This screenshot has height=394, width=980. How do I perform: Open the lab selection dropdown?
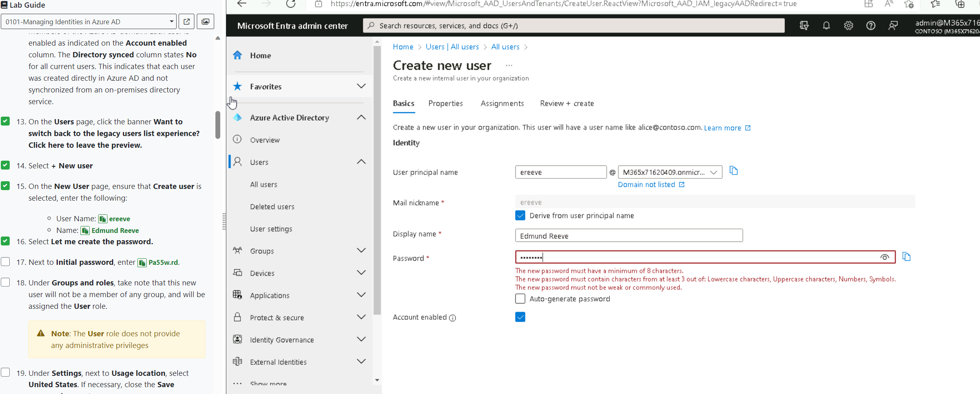click(x=171, y=21)
